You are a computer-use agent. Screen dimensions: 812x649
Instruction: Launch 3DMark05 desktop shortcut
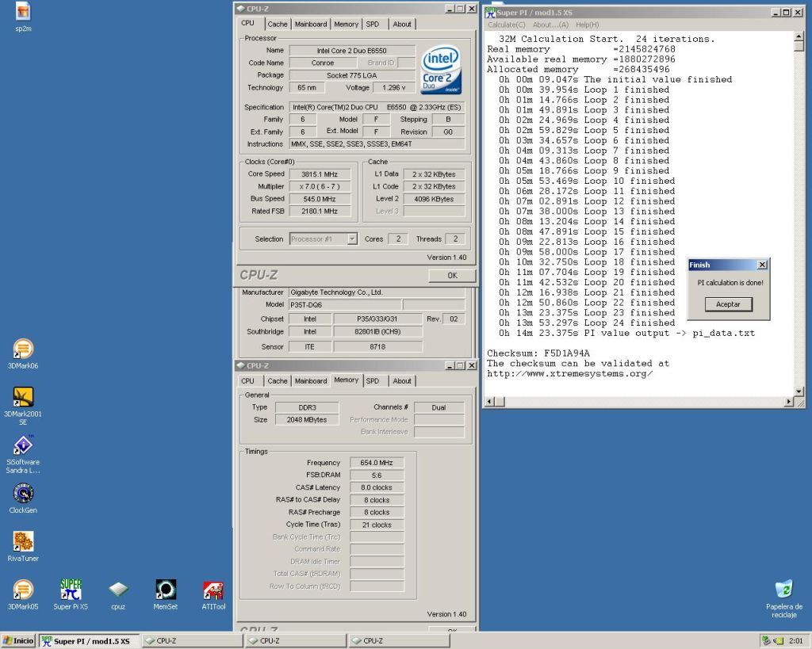click(23, 594)
